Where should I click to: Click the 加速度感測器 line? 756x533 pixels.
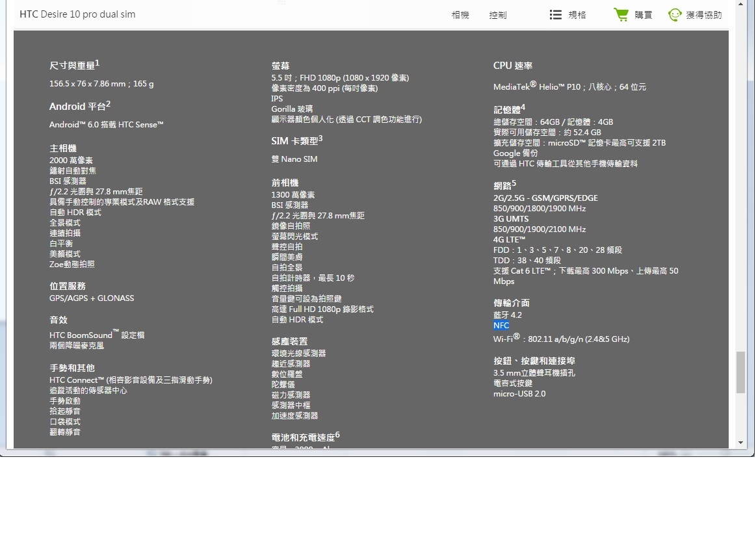pos(294,416)
